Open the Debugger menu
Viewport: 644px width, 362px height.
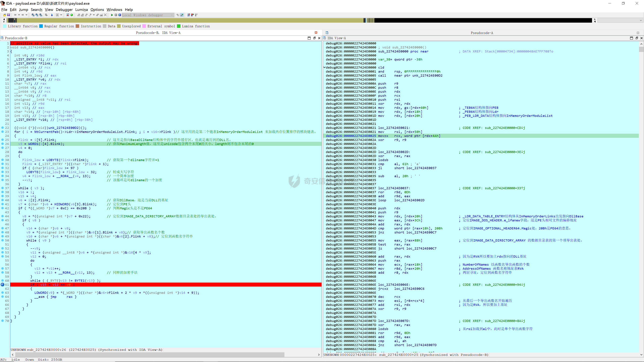click(64, 10)
